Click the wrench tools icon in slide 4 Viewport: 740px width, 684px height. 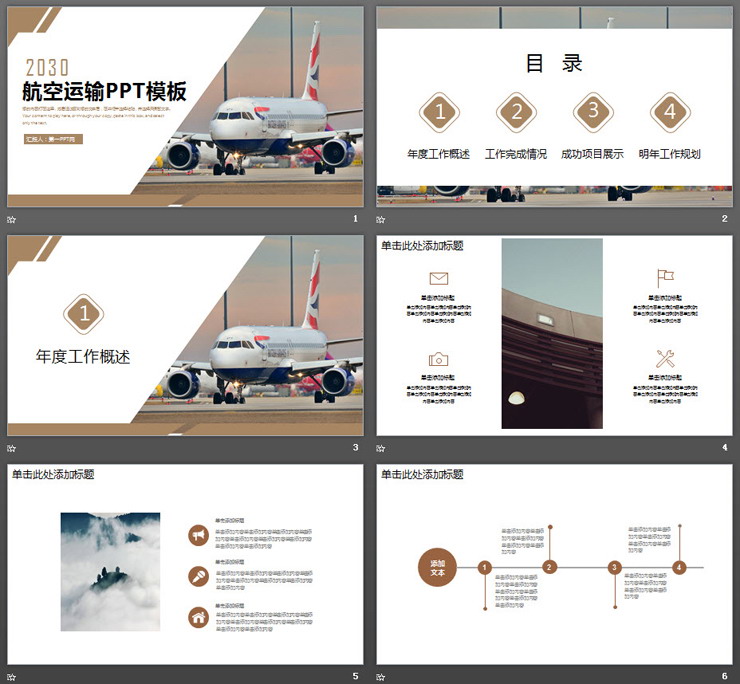click(x=665, y=358)
